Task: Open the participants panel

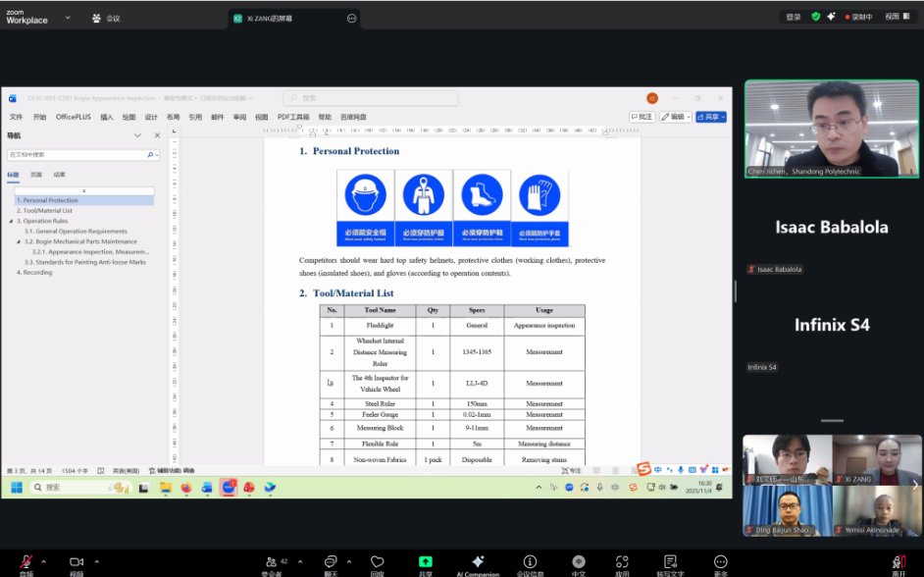Action: point(272,563)
